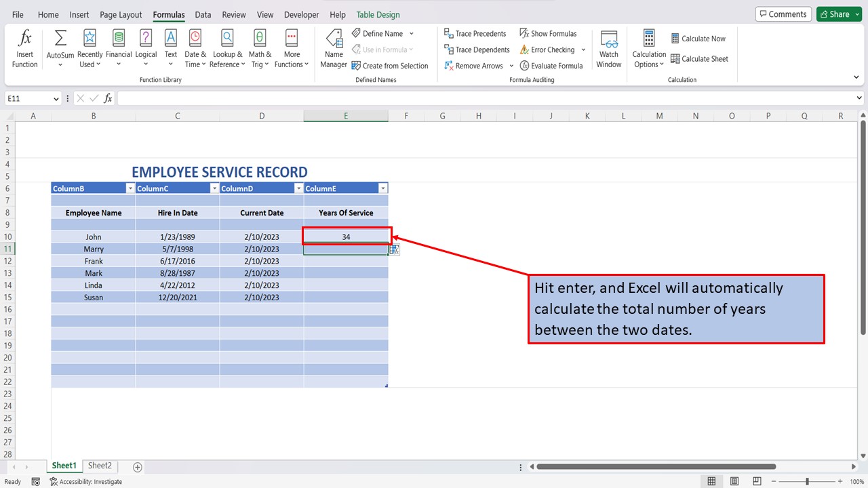Click Create from Selection
868x488 pixels.
coord(391,65)
